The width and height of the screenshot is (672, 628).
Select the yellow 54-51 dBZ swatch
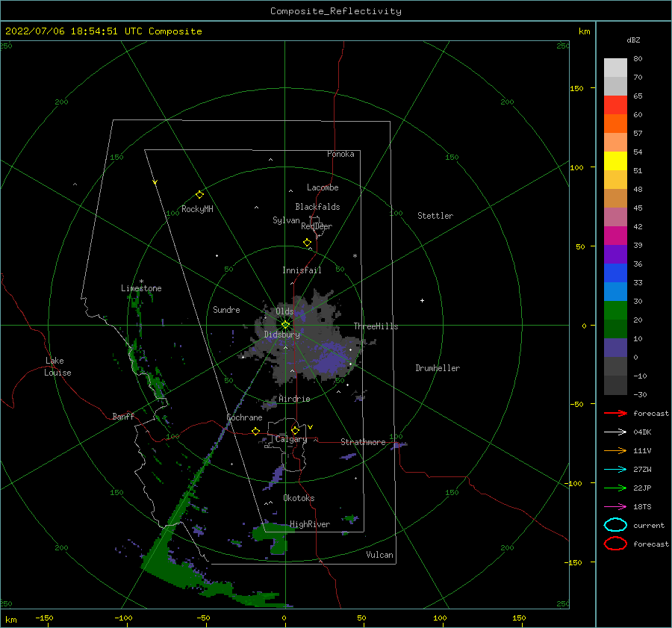click(615, 161)
